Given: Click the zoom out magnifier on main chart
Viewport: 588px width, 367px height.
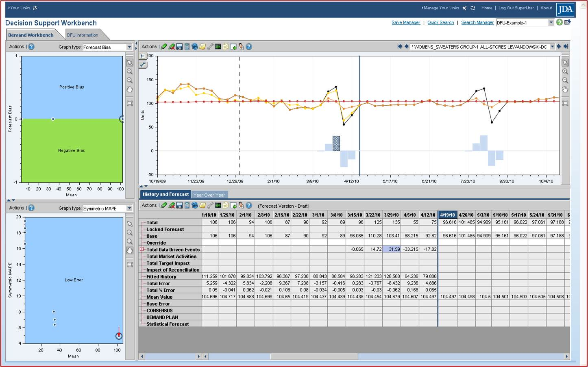Looking at the screenshot, I should click(565, 80).
